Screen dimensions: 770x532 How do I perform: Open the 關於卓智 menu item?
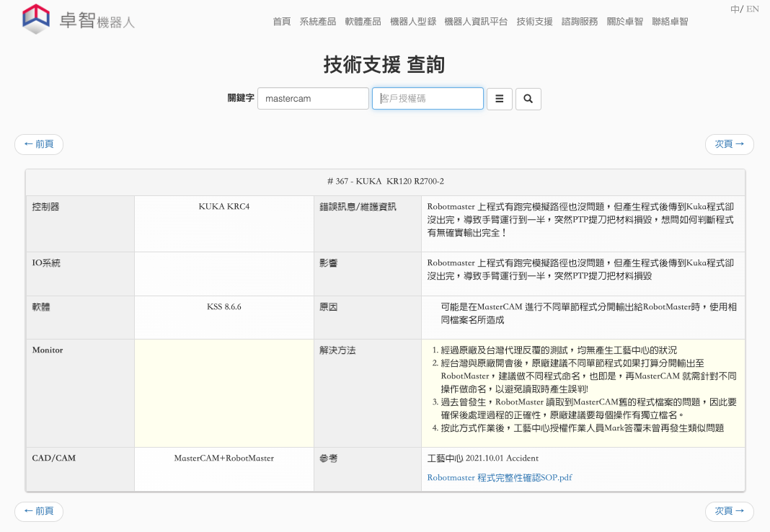point(625,22)
